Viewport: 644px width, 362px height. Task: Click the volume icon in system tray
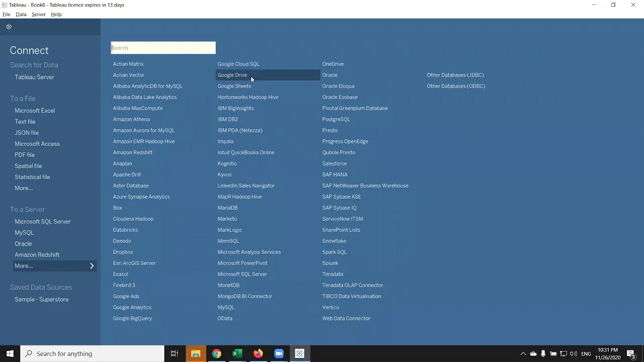574,354
